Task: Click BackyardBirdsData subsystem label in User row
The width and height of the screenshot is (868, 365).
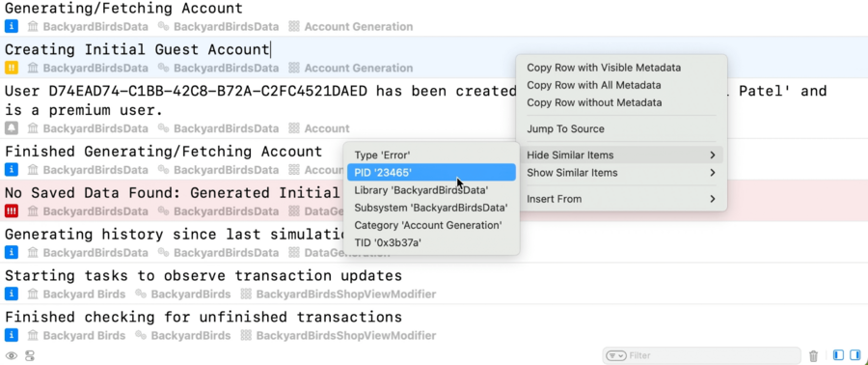Action: coord(227,128)
